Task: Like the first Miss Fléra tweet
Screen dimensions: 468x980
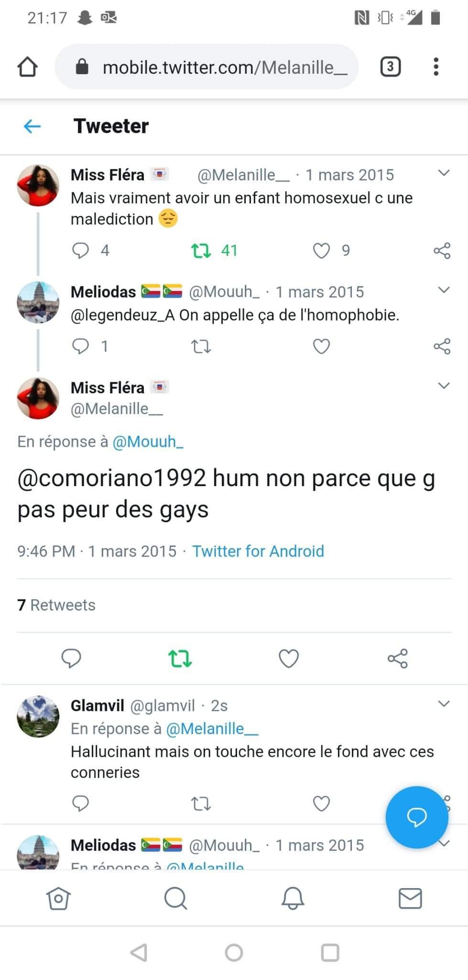Action: pyautogui.click(x=321, y=251)
